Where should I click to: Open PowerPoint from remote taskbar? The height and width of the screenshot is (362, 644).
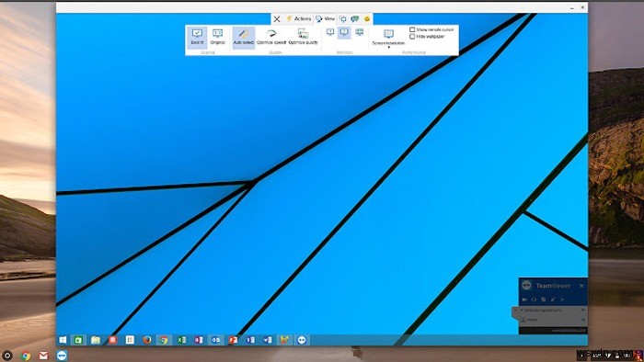click(x=233, y=340)
